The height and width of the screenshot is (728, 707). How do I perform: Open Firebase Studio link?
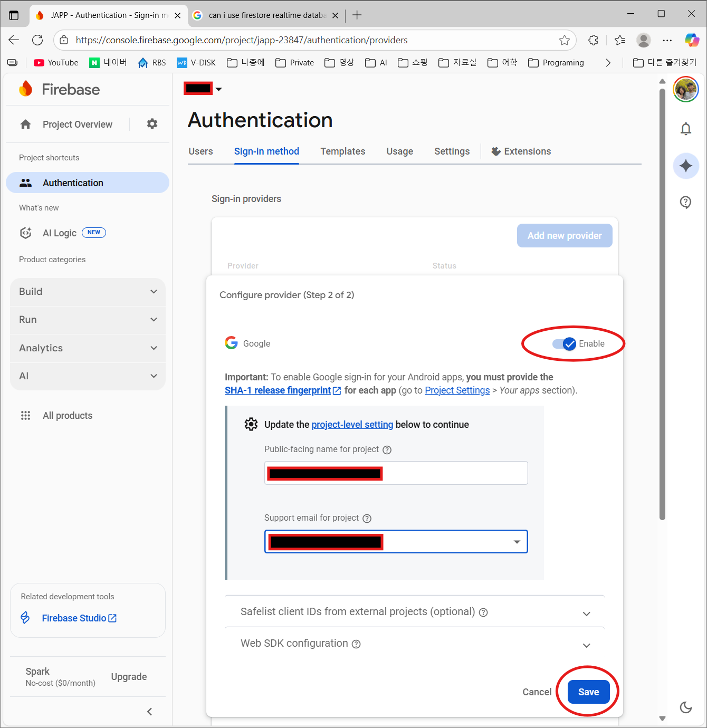pyautogui.click(x=79, y=618)
